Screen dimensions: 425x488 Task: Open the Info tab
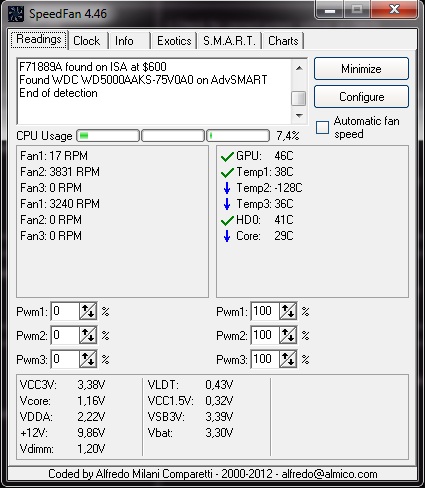124,41
